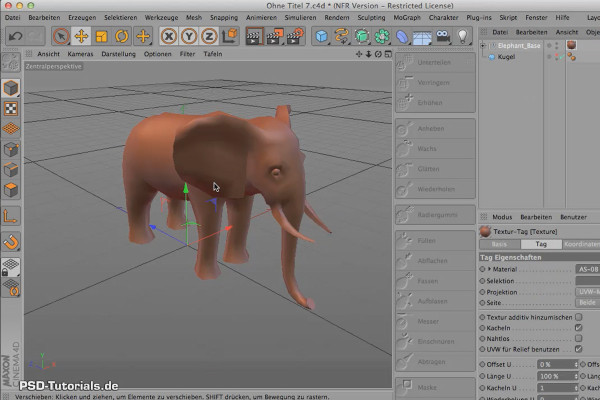Screen dimensions: 600x400
Task: Click the Kacheln U value field
Action: (557, 388)
